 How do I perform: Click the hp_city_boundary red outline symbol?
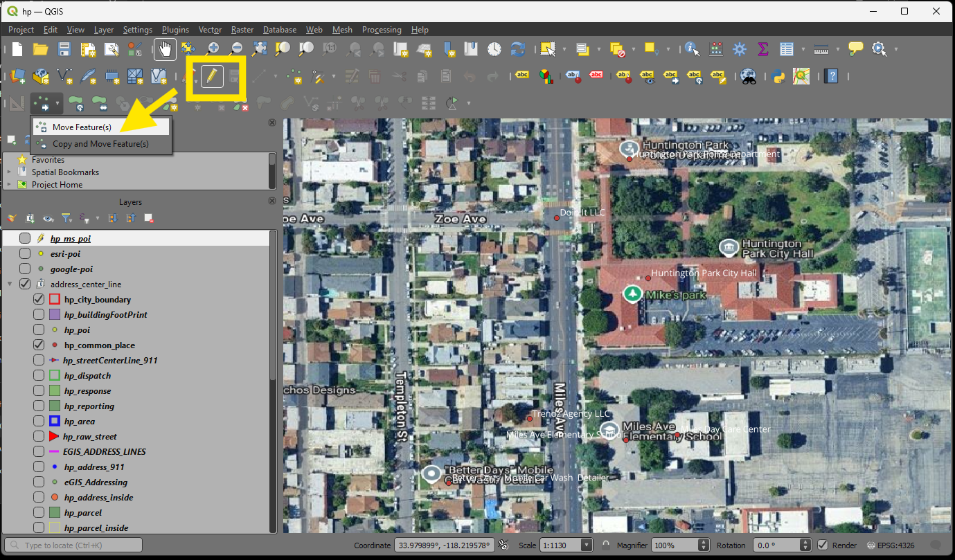pyautogui.click(x=55, y=299)
